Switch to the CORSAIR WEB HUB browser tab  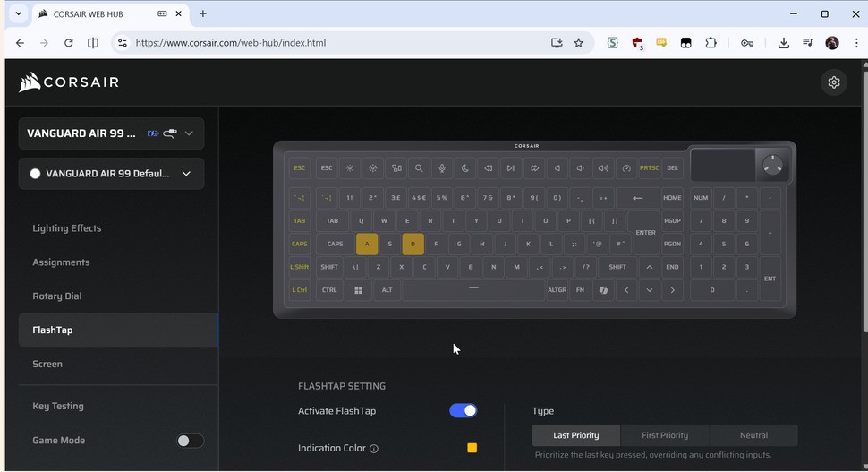[110, 13]
